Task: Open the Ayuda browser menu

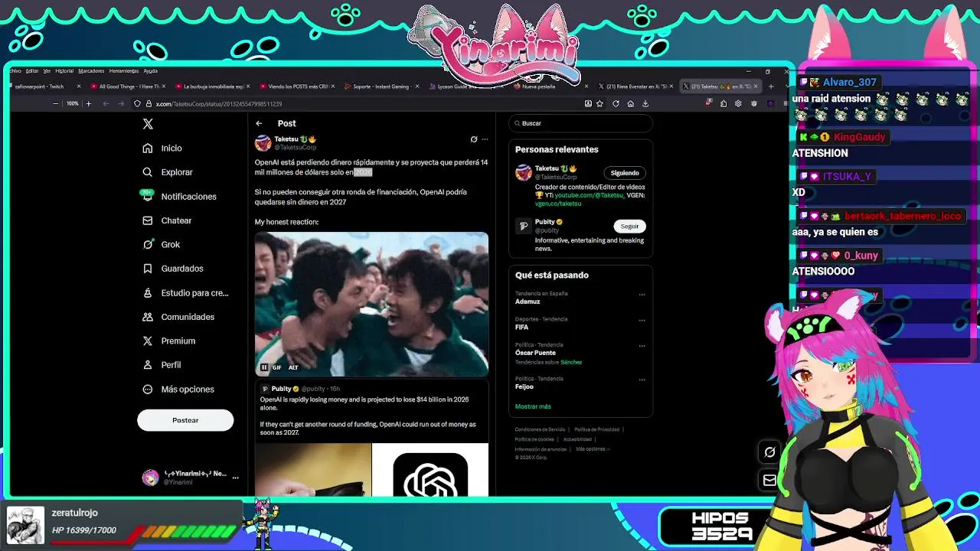Action: [x=151, y=70]
